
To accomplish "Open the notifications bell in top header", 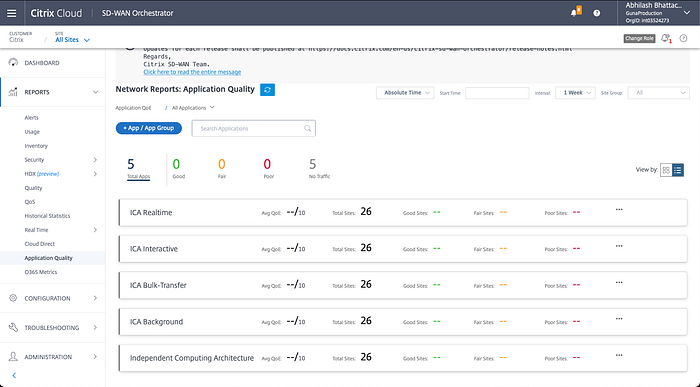I will [575, 12].
